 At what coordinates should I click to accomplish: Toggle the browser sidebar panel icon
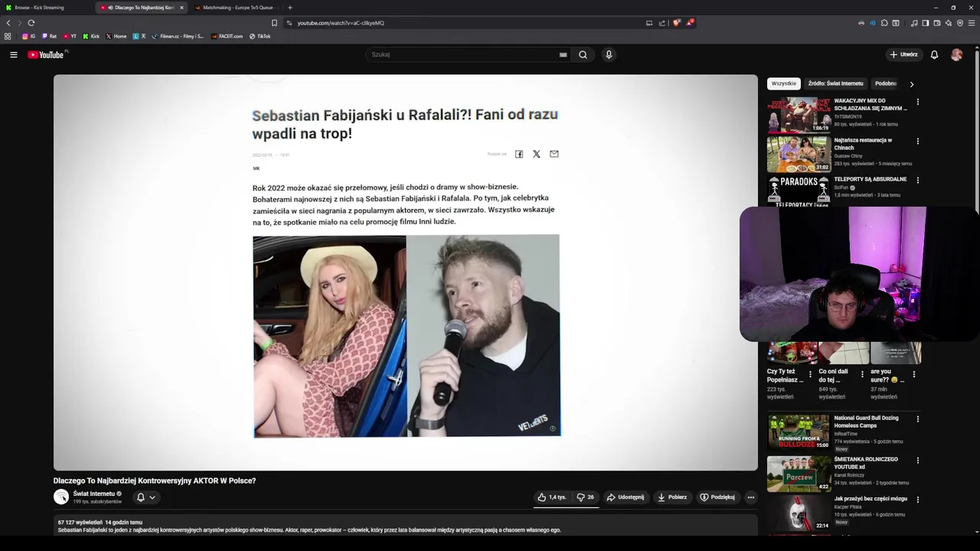point(925,23)
